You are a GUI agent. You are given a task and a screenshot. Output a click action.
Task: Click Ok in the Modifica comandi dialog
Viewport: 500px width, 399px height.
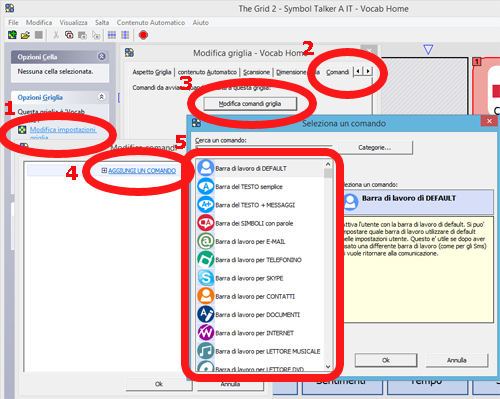(159, 384)
